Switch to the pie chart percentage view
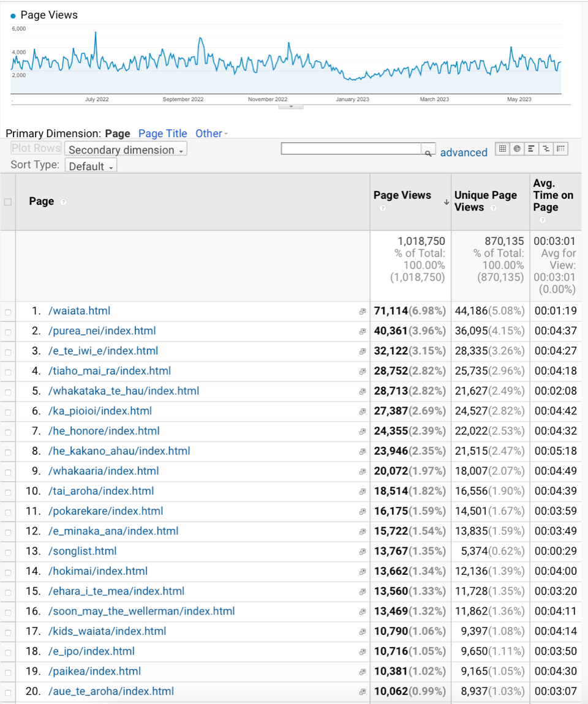The height and width of the screenshot is (704, 588). point(517,149)
